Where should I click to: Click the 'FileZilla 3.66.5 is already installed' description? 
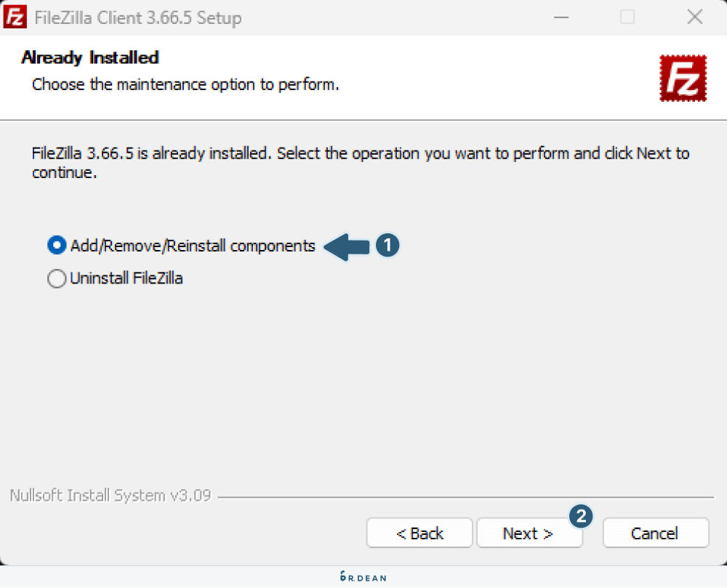click(x=361, y=163)
